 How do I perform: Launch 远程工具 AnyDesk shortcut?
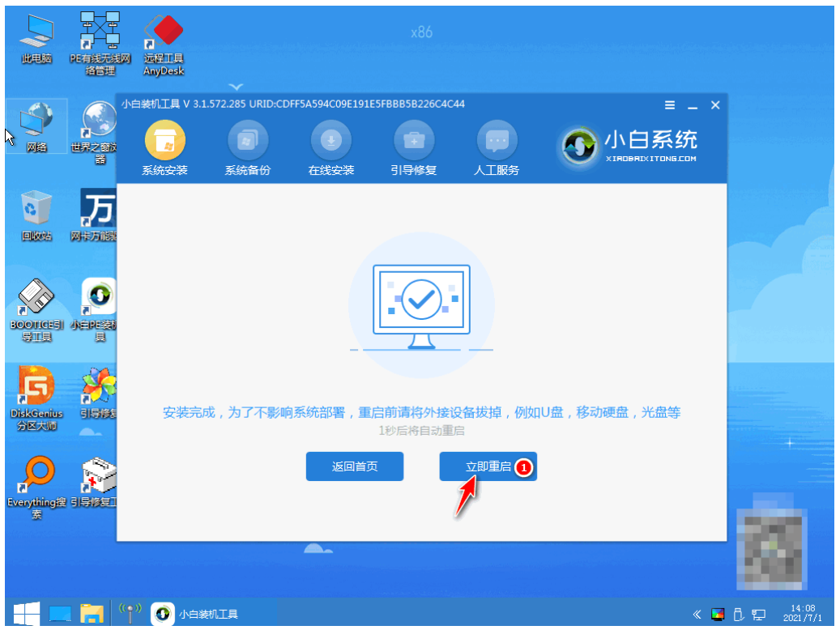(x=164, y=45)
